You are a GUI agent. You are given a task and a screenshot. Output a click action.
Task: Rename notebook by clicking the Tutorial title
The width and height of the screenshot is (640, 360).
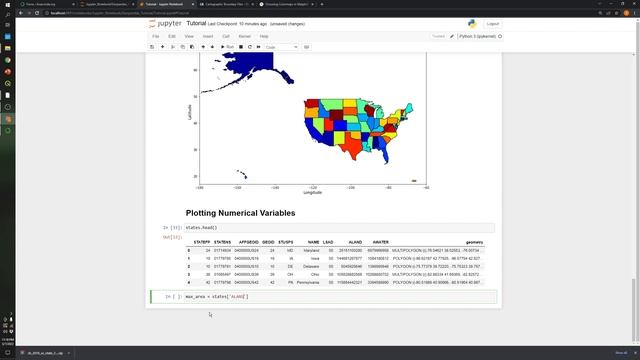tap(196, 23)
